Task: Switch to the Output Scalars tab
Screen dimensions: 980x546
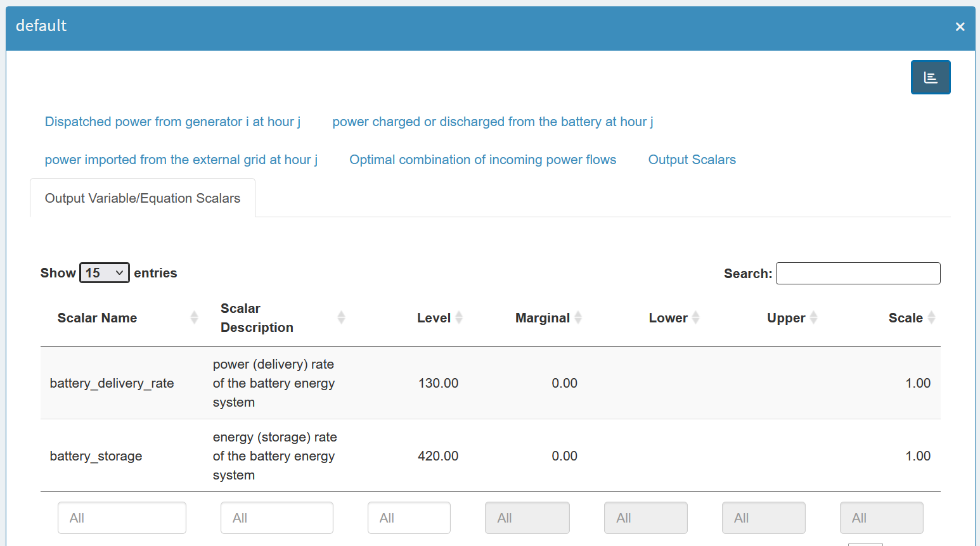Action: [x=692, y=160]
